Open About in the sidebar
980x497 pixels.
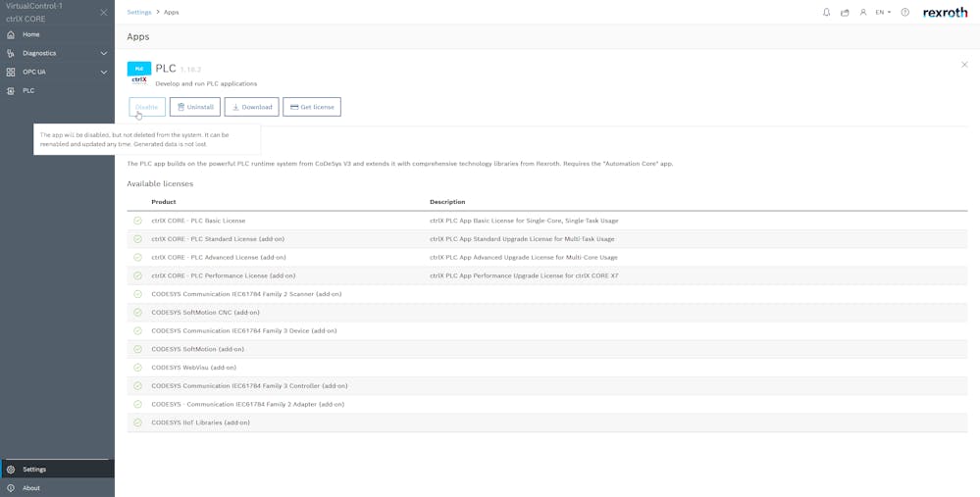click(x=31, y=487)
